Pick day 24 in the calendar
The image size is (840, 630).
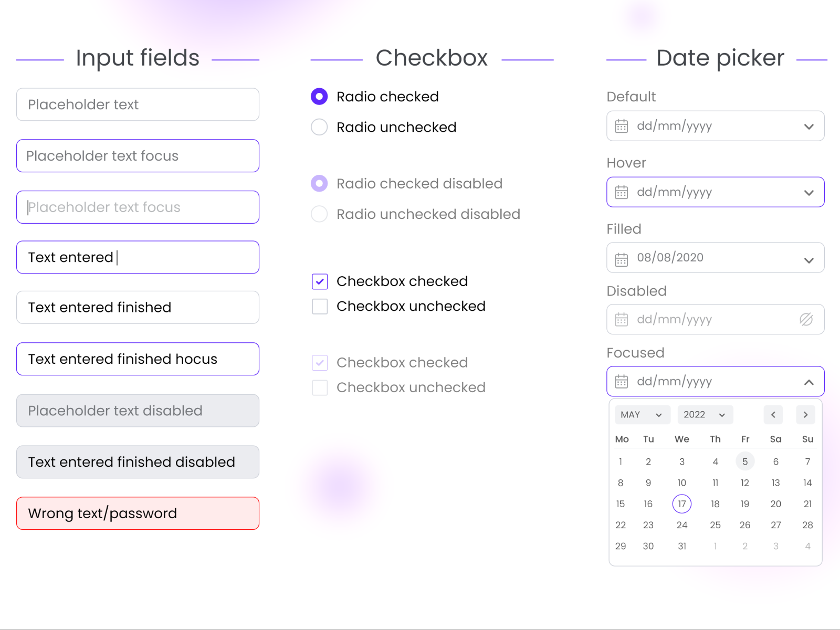681,525
